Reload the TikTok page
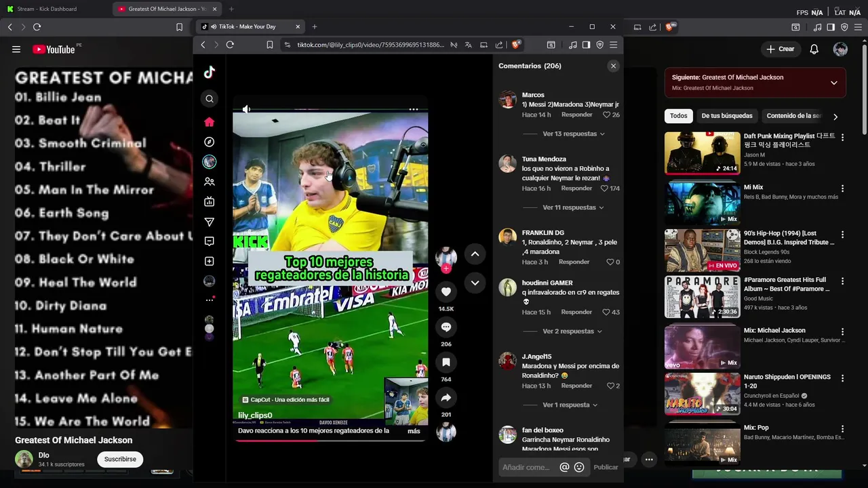Screen dimensions: 868x488 point(230,45)
